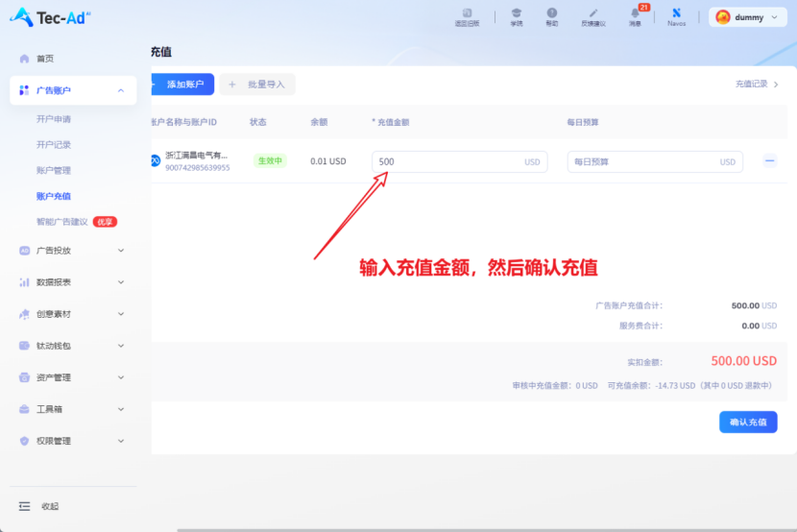This screenshot has width=797, height=532.
Task: Click account ID 900742985639955
Action: [197, 168]
